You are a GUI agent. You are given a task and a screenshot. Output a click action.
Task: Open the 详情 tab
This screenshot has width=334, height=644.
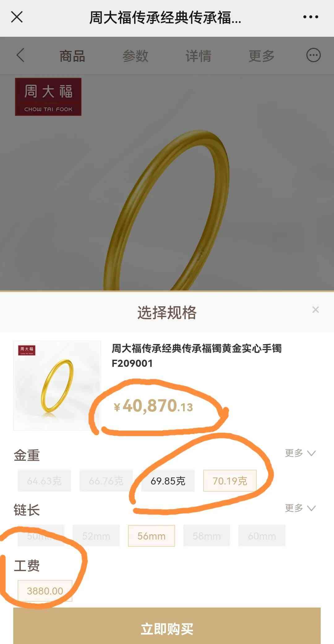[199, 56]
